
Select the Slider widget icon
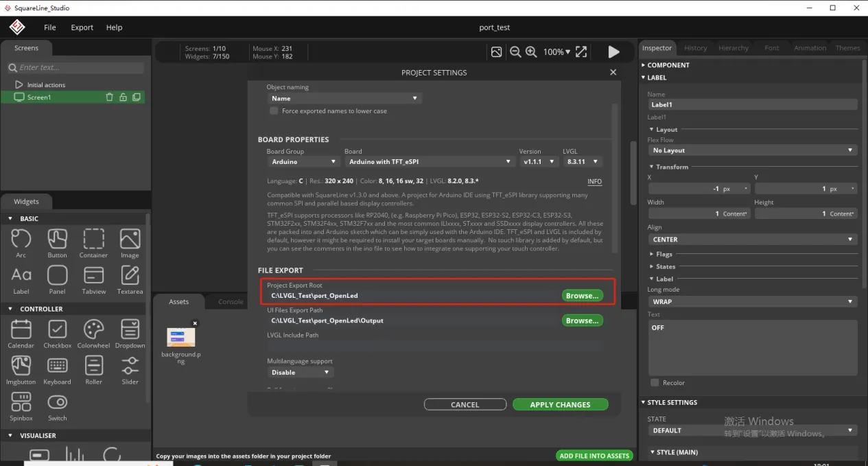(130, 366)
